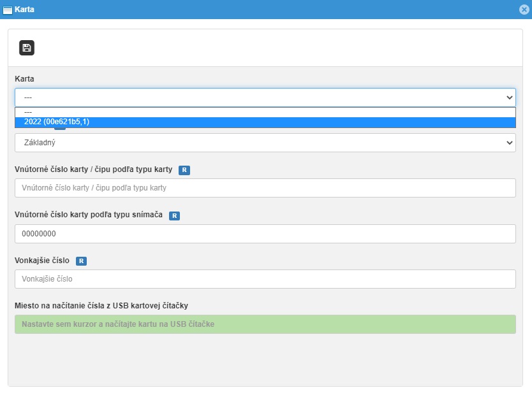Close the Karta dialog window
The height and width of the screenshot is (395, 532).
524,10
